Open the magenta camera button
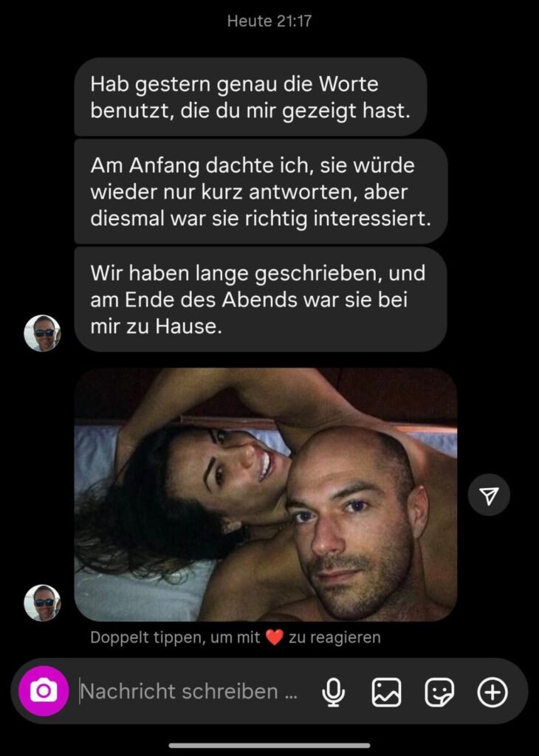 point(44,691)
